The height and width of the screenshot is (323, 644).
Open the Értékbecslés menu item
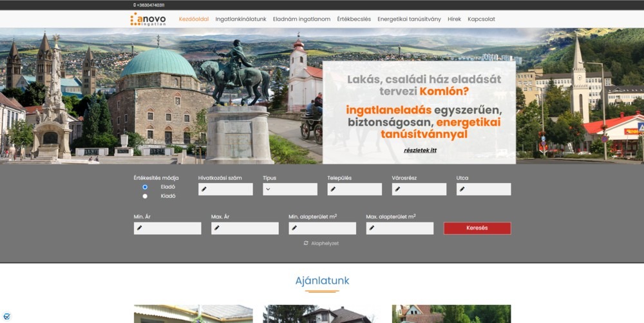point(354,19)
